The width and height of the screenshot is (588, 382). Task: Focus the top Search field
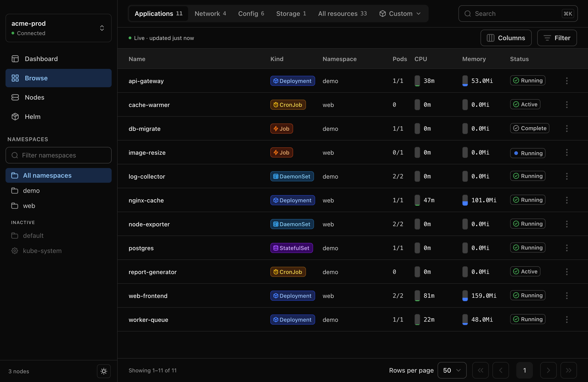pyautogui.click(x=518, y=14)
